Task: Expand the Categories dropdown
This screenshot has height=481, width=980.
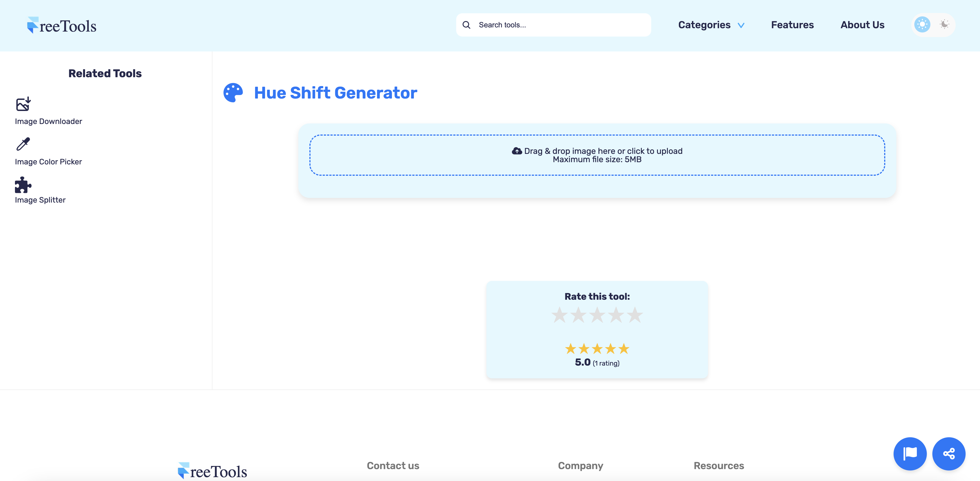Action: [x=704, y=25]
